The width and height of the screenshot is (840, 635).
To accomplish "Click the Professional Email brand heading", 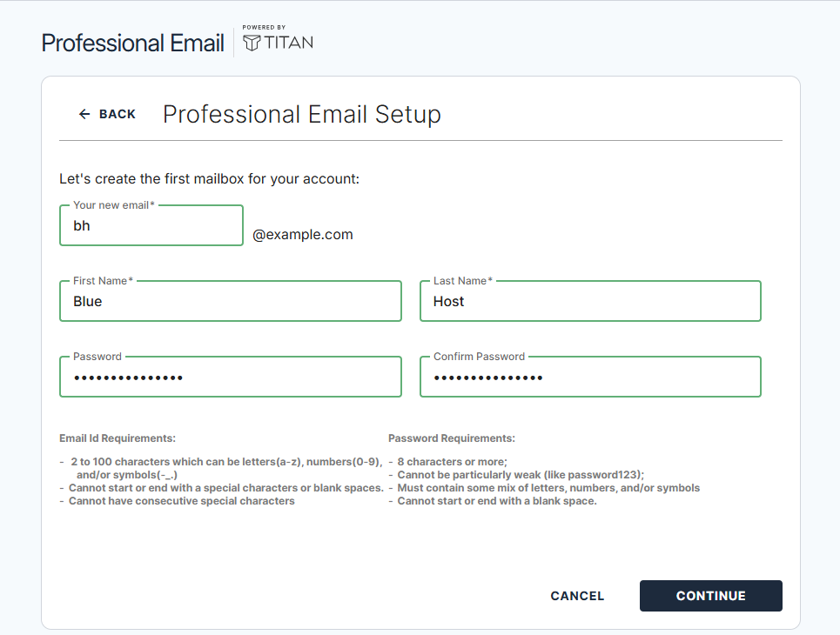I will tap(132, 43).
